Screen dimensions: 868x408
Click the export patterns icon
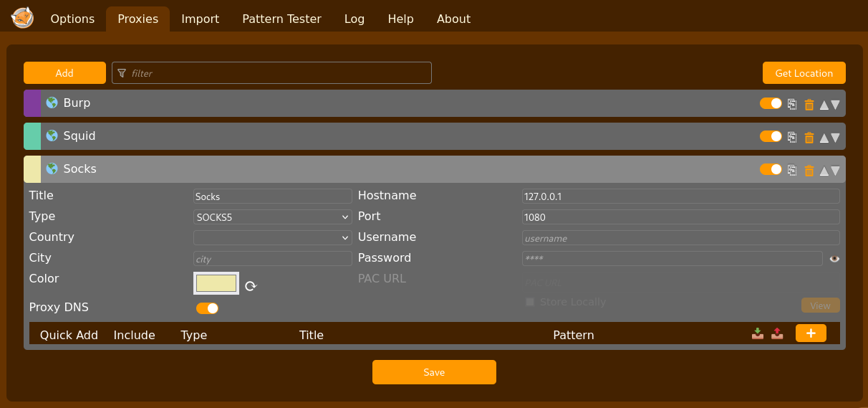coord(777,333)
